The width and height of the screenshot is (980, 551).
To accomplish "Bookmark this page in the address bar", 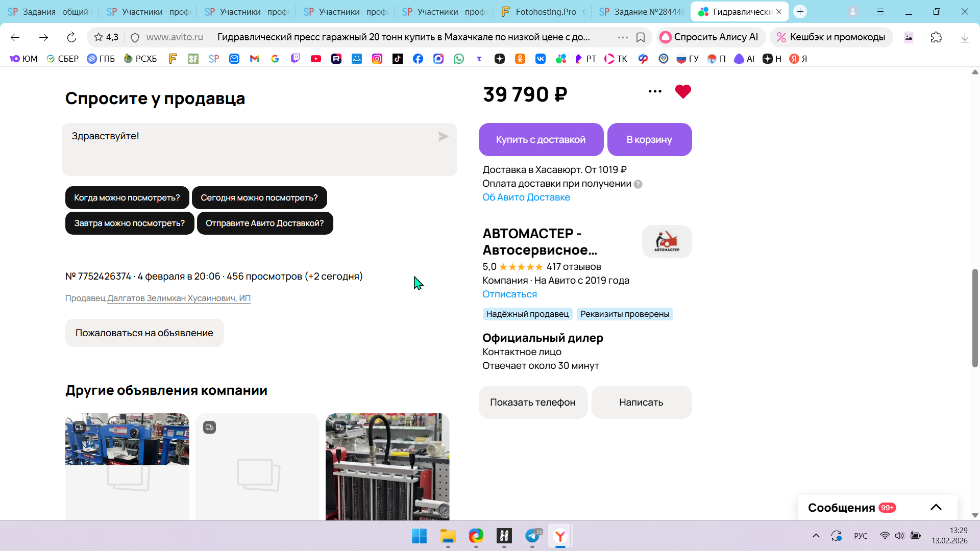I will 641,37.
